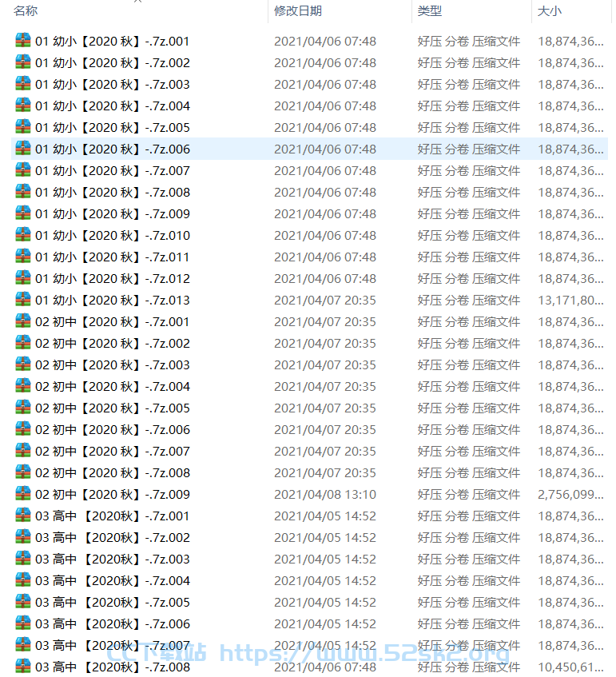Click archive icon of 01 幼小 .7z.001

point(23,41)
